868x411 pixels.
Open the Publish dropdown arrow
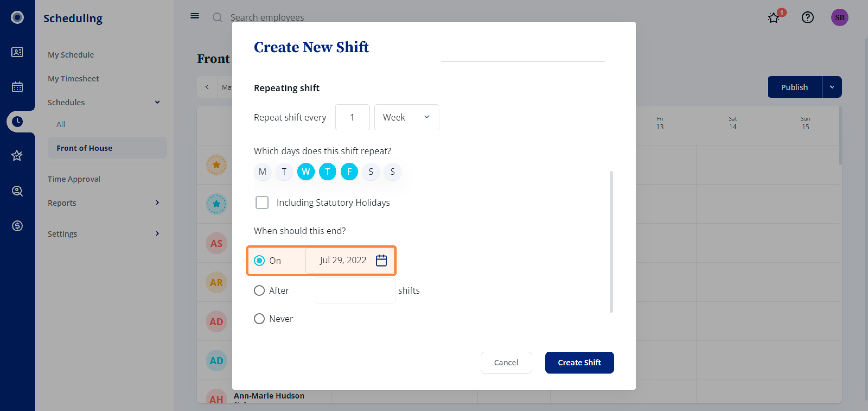tap(832, 87)
